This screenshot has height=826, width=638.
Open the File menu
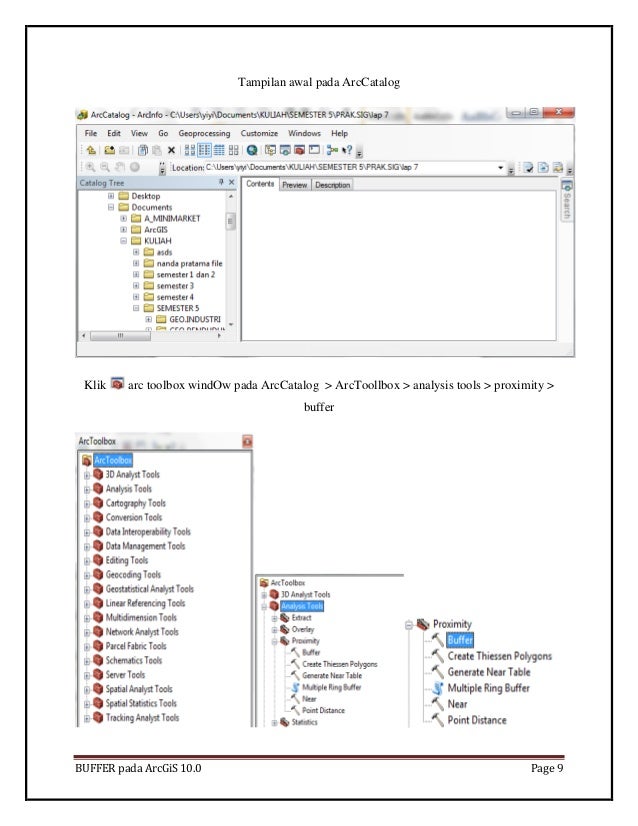tap(91, 133)
